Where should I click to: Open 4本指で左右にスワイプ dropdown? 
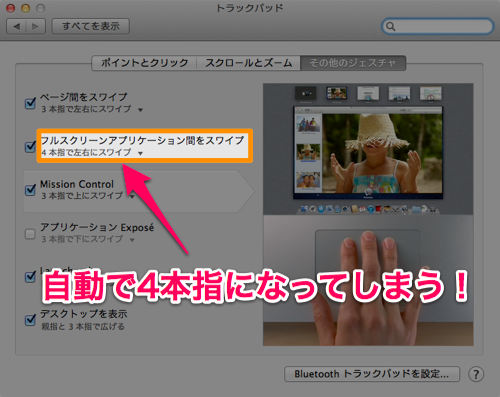tap(140, 153)
